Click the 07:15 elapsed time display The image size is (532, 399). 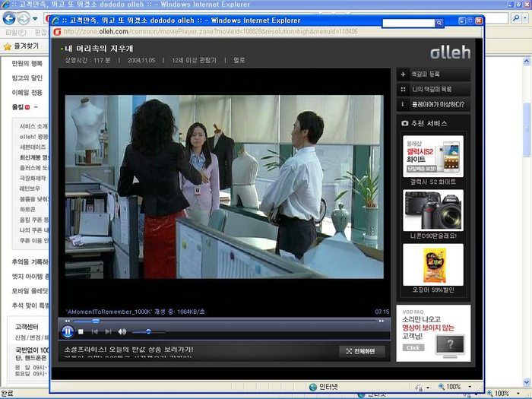[382, 312]
